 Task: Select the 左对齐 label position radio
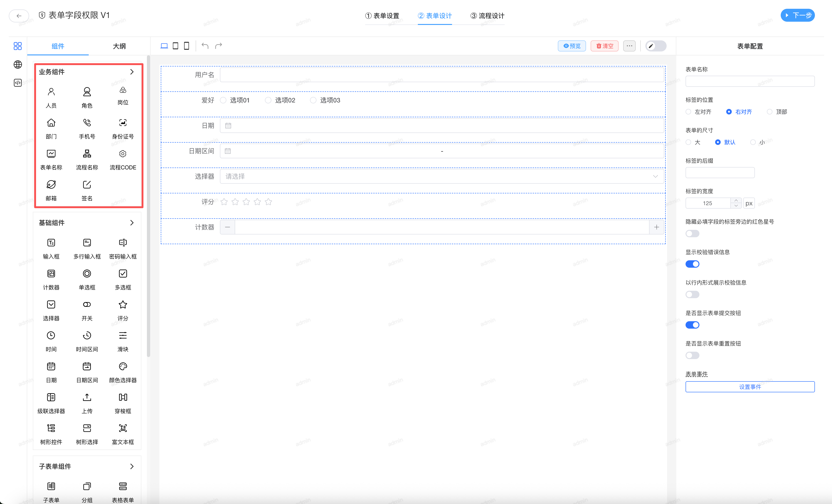[x=688, y=112]
